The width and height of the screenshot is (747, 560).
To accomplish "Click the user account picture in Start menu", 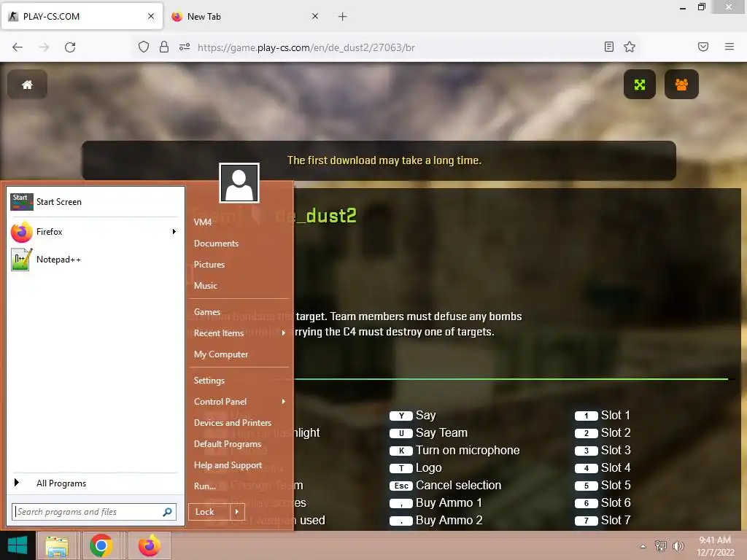I will click(x=239, y=183).
